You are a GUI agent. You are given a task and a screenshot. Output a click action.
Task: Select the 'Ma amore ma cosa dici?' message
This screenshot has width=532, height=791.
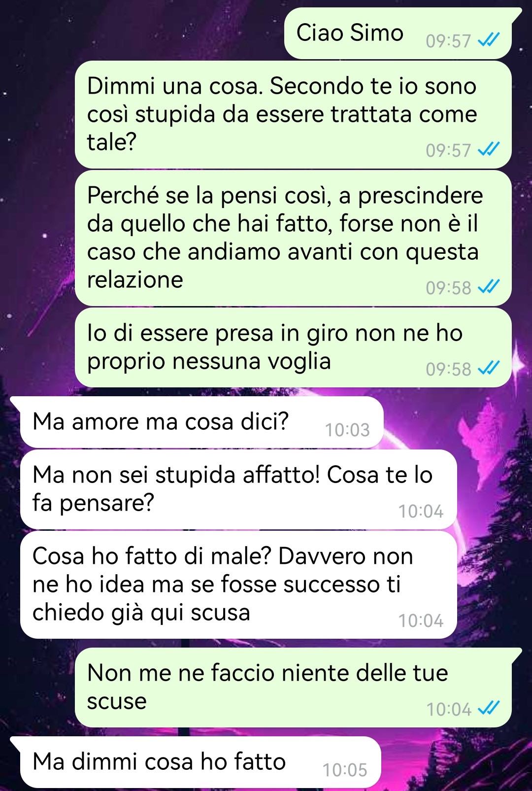click(x=197, y=422)
